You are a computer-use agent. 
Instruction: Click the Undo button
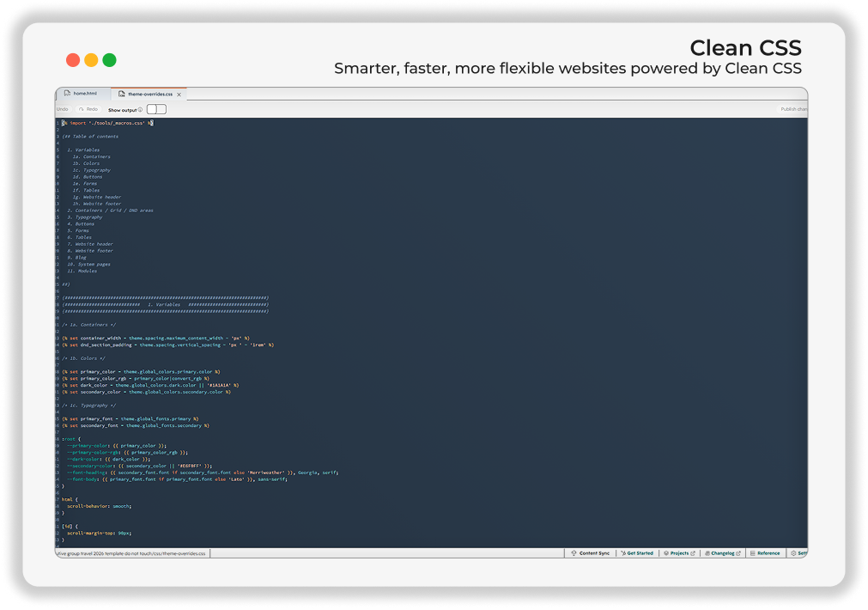63,109
